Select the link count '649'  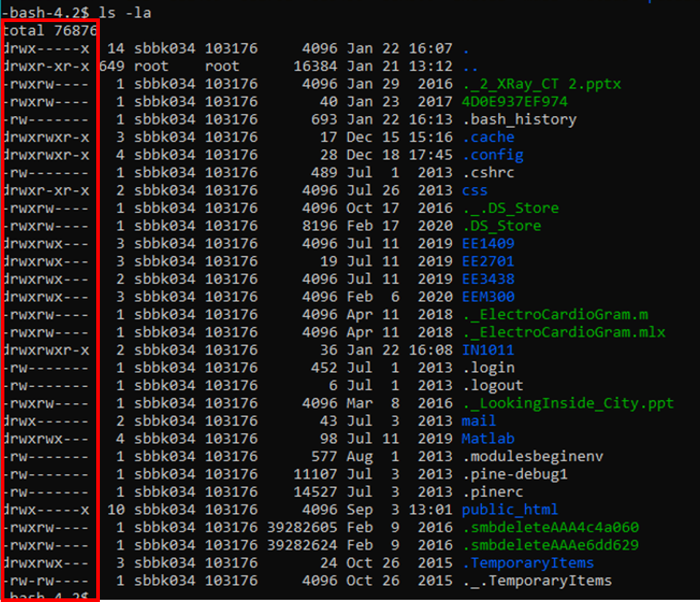click(112, 66)
